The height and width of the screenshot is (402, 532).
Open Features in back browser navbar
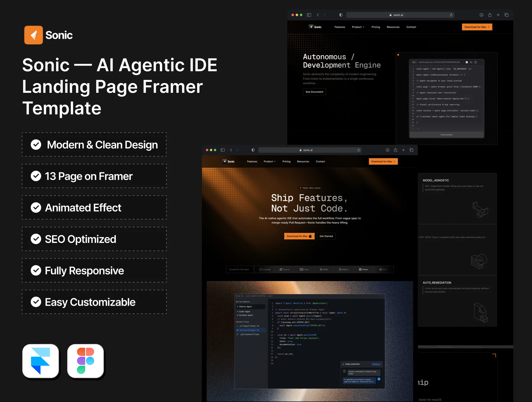point(340,27)
